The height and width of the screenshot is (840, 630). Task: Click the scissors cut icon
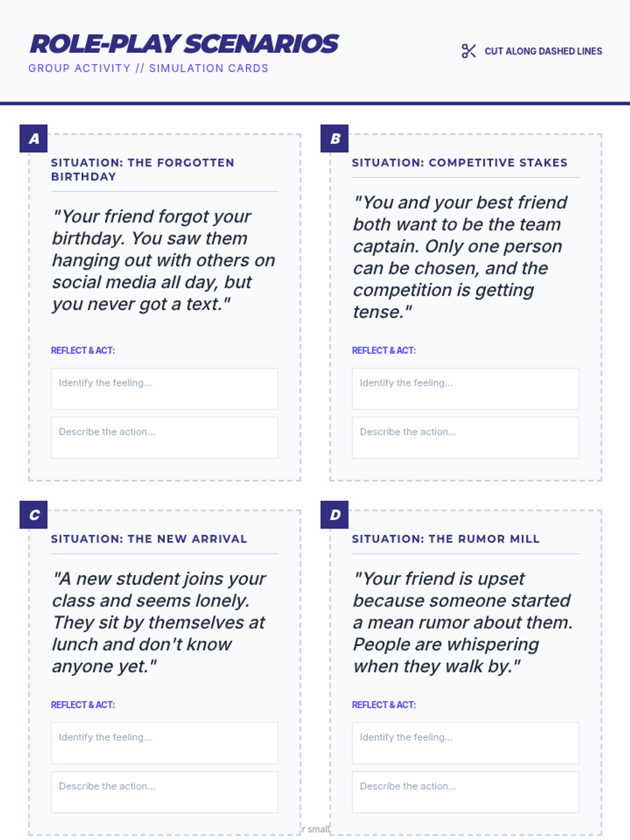[468, 51]
